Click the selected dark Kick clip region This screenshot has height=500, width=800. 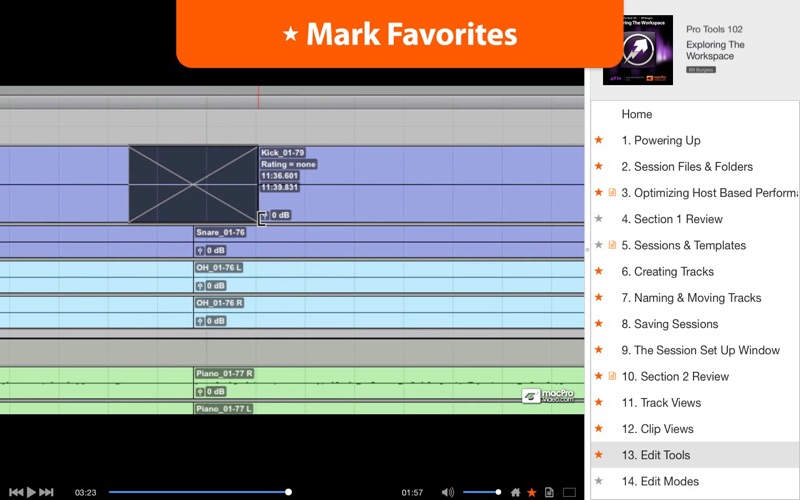coord(193,185)
